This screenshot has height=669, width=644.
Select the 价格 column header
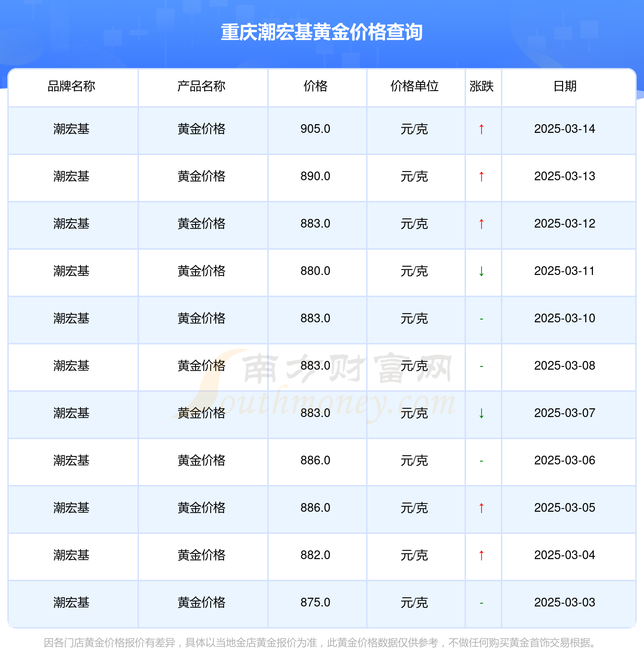point(316,86)
